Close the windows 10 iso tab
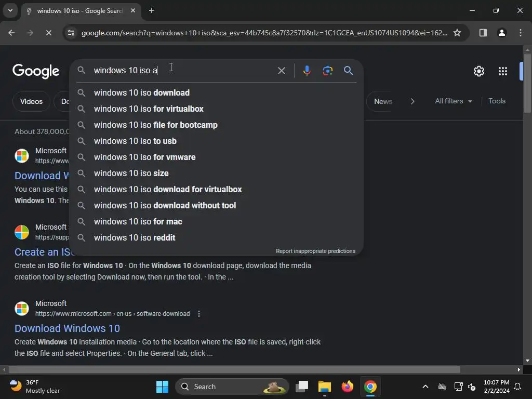The image size is (532, 399). 133,10
